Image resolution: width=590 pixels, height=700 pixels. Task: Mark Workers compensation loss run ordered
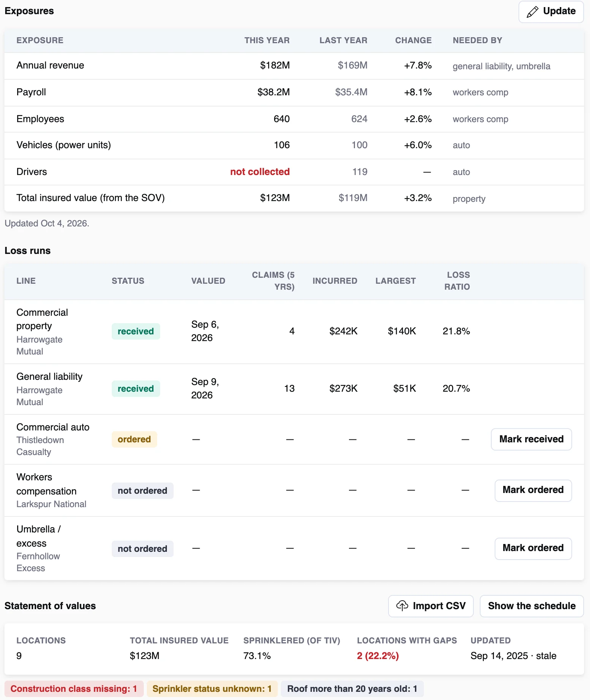(533, 490)
